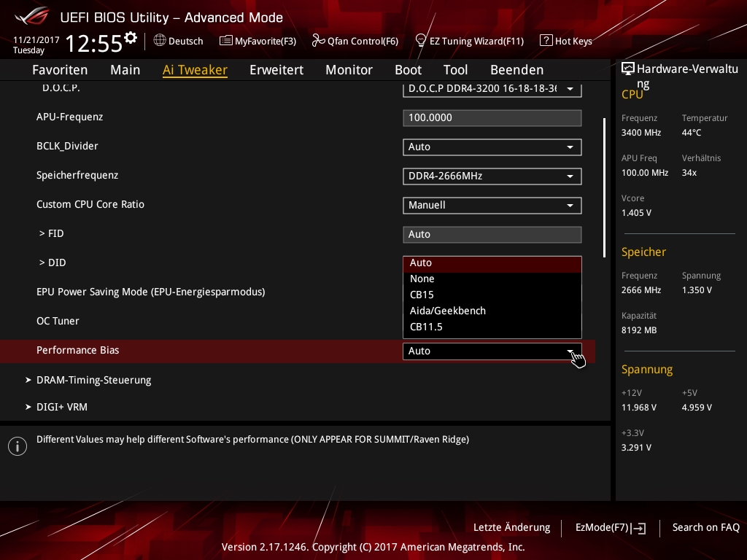Click the +12V 11.968 V reading
Viewport: 747px width, 560px height.
(639, 408)
